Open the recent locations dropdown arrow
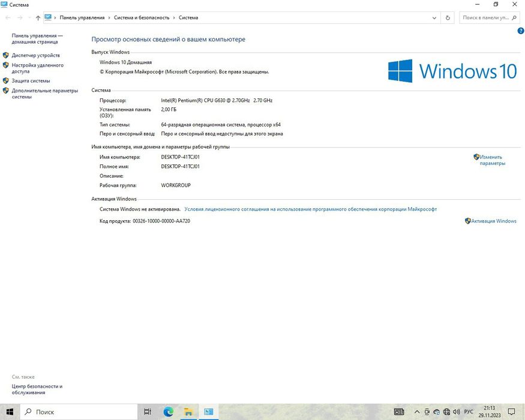Screen dimensions: 525x420 point(29,18)
